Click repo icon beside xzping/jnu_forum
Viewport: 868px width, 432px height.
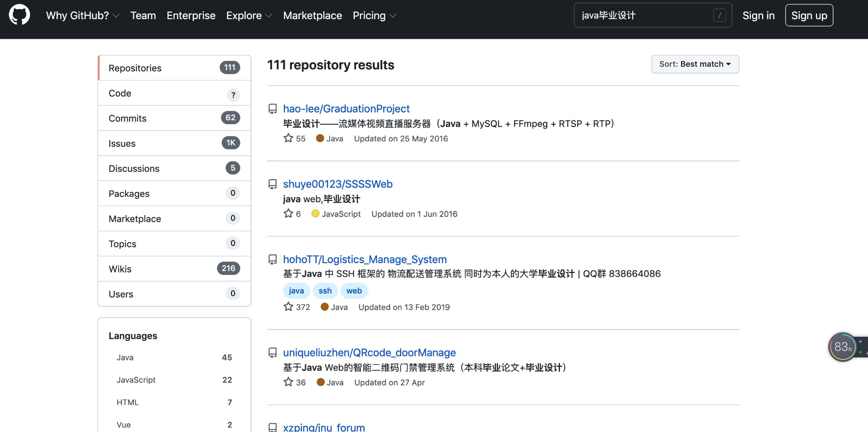tap(273, 428)
